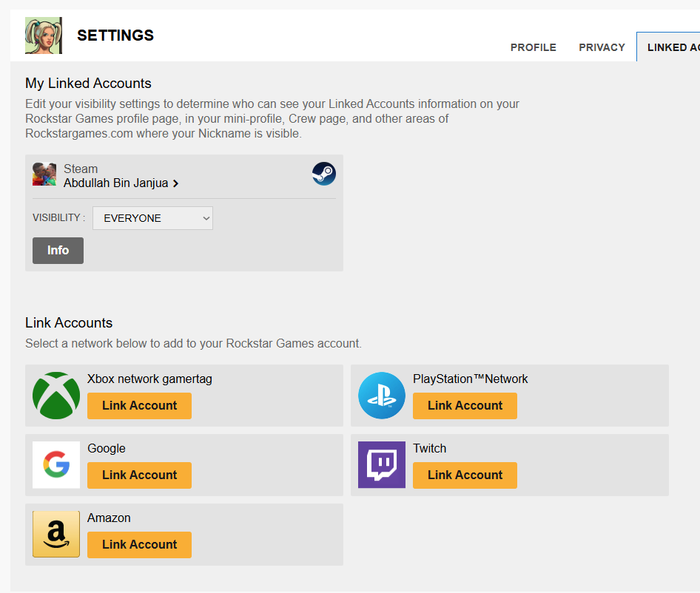Screen dimensions: 700x593
Task: Click the Twitch logo icon
Action: [382, 464]
